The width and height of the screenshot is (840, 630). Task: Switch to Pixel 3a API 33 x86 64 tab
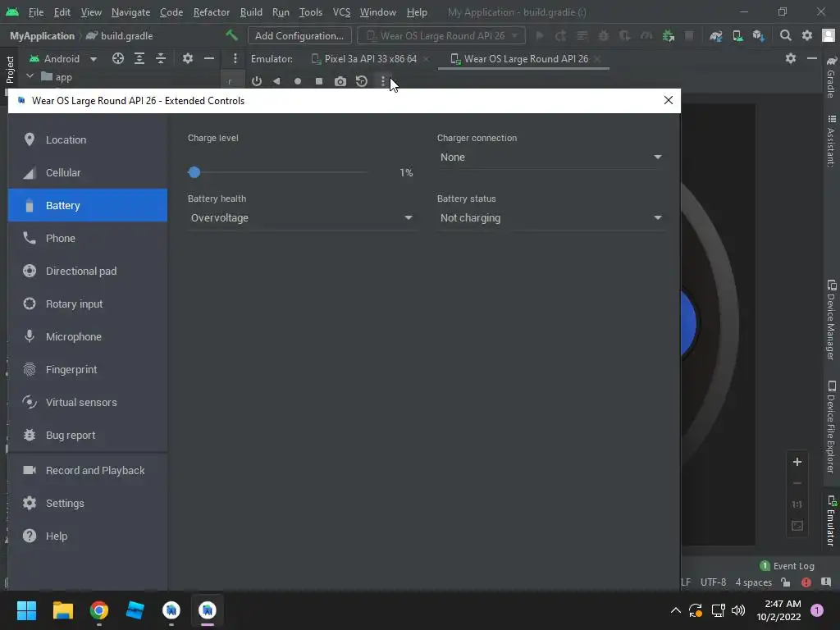(370, 59)
